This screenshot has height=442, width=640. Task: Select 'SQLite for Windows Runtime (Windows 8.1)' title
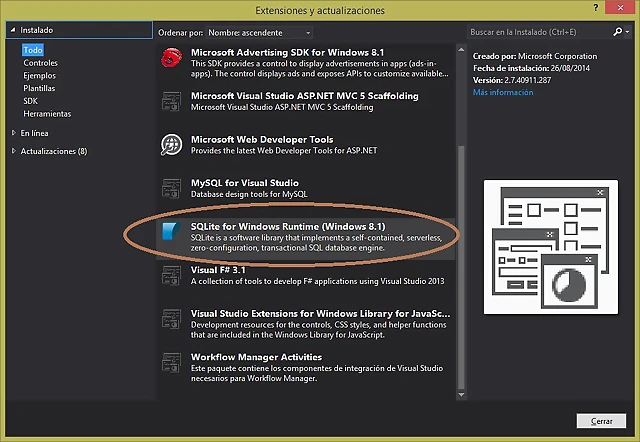point(288,227)
